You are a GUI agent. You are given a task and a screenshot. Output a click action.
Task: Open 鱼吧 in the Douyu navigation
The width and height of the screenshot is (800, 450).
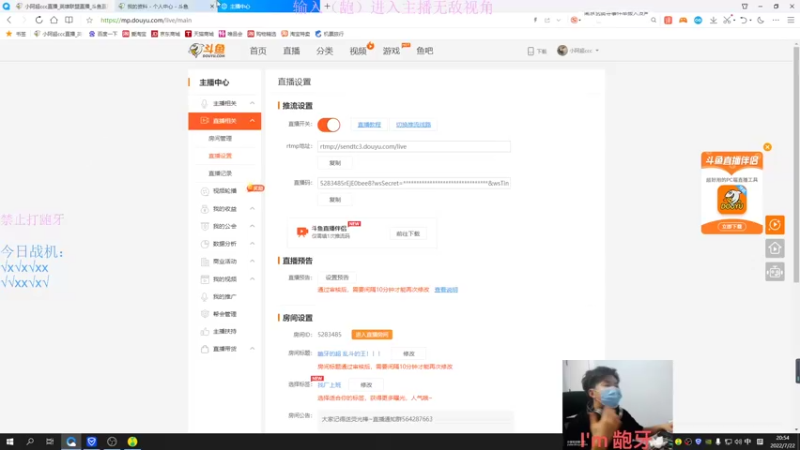coord(424,51)
